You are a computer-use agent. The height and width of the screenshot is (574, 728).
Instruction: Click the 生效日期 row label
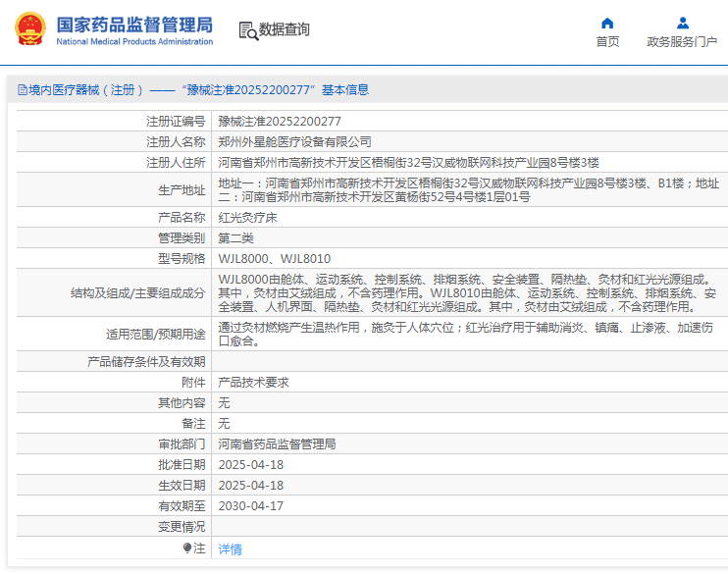click(182, 486)
